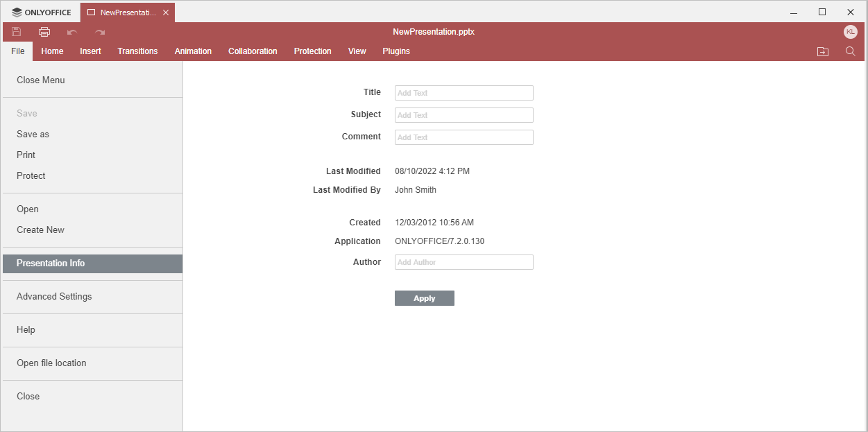The image size is (868, 432).
Task: Open the Animation tab
Action: (x=193, y=51)
